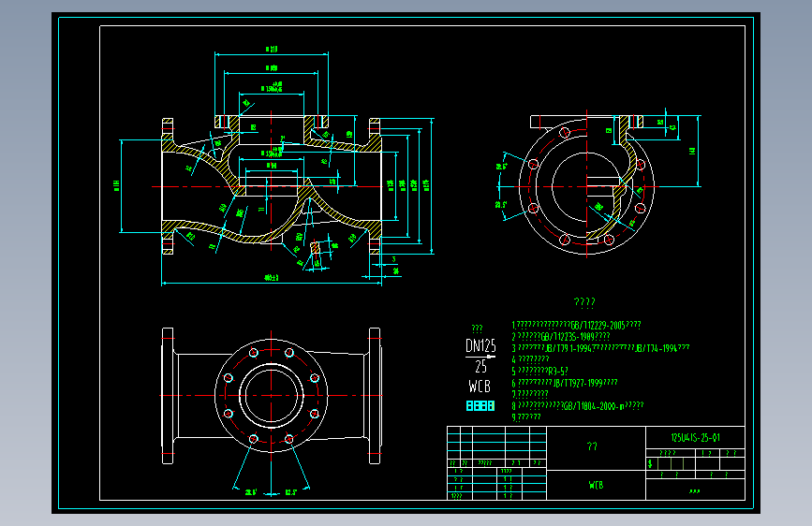Select note 3 referencing JB/T79.1-1994
This screenshot has height=526, width=812.
point(600,348)
